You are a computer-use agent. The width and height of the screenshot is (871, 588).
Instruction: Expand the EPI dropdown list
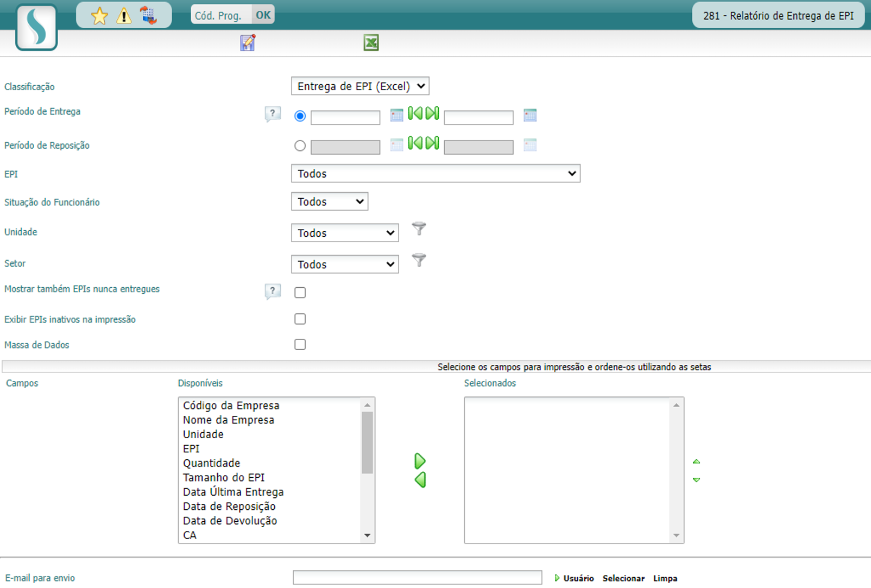coord(435,174)
